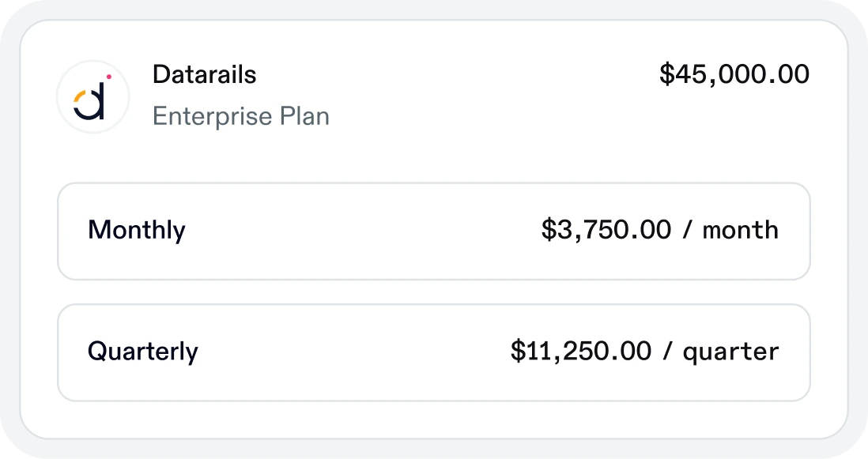The image size is (868, 459).
Task: Click the '/ month' unit text
Action: tap(730, 229)
